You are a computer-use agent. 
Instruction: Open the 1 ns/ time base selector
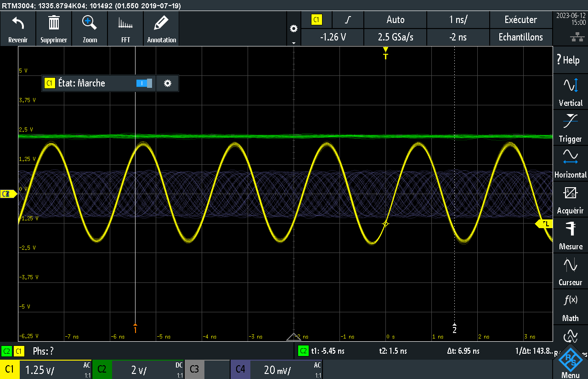458,20
